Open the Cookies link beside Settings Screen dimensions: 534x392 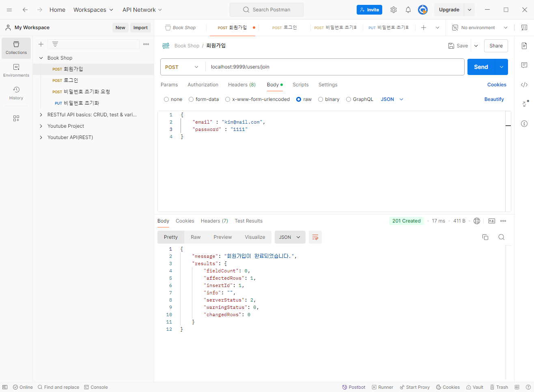(x=497, y=85)
